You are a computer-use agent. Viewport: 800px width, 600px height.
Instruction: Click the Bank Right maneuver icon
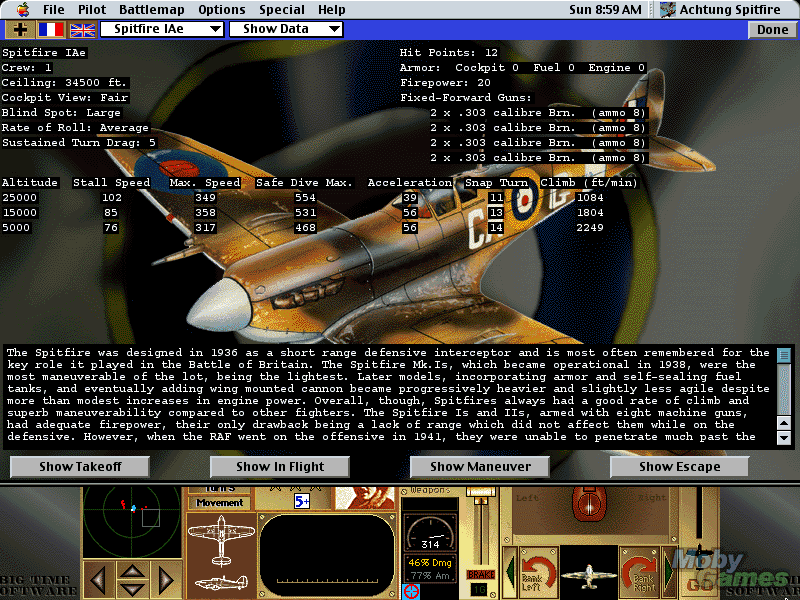click(x=640, y=574)
